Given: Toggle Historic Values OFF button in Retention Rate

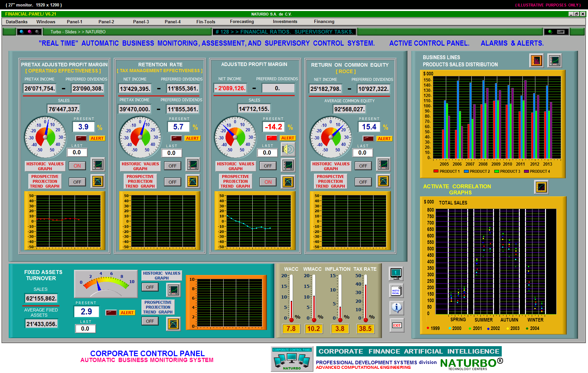Looking at the screenshot, I should point(173,166).
